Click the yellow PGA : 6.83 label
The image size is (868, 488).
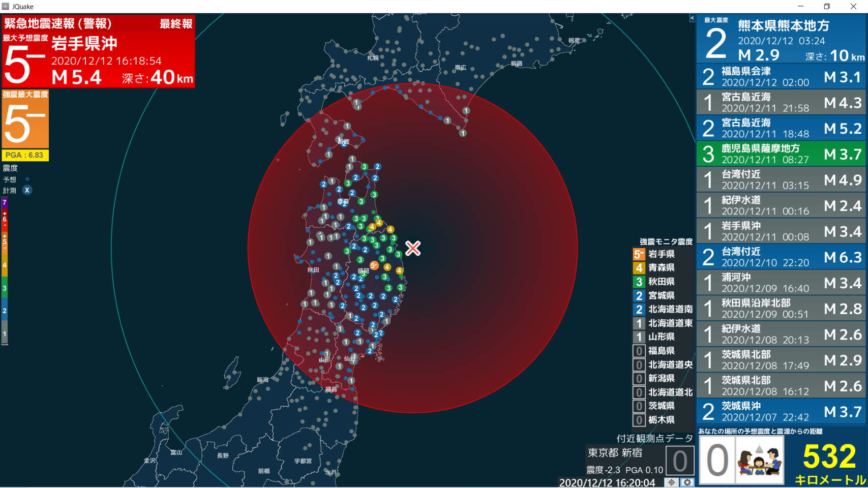point(25,155)
